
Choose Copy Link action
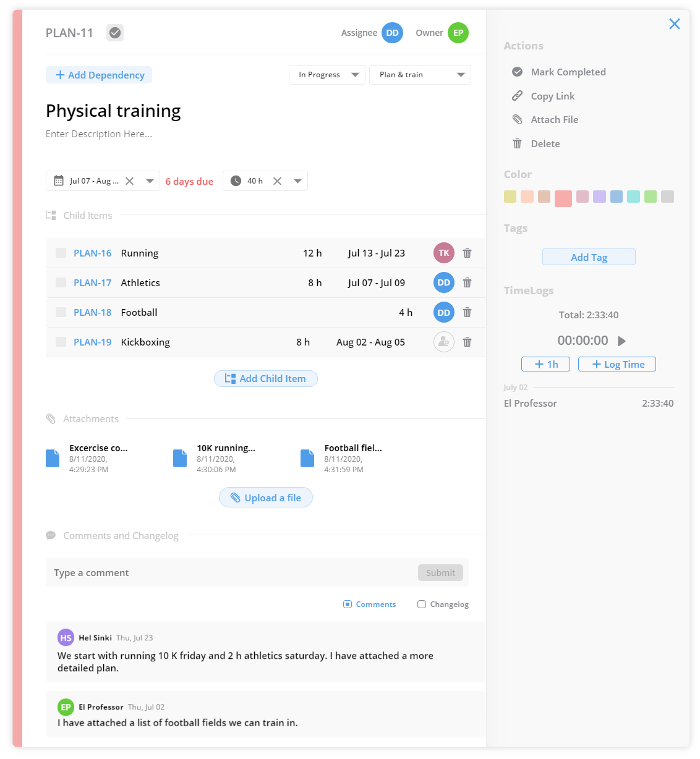tap(544, 96)
